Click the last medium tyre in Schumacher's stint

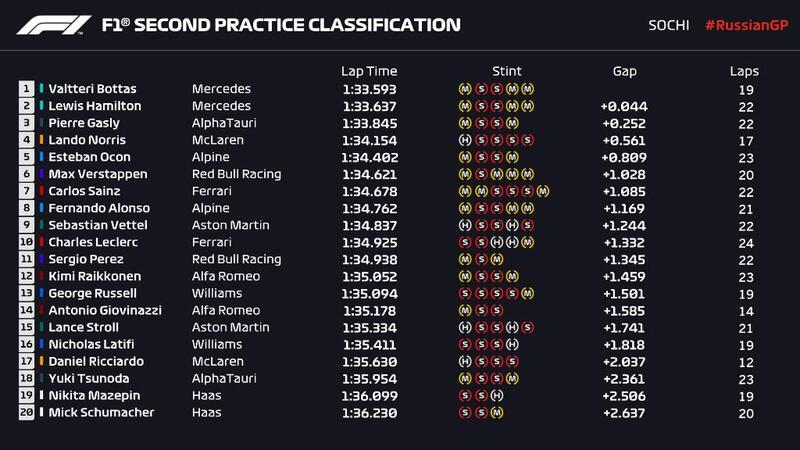click(496, 412)
